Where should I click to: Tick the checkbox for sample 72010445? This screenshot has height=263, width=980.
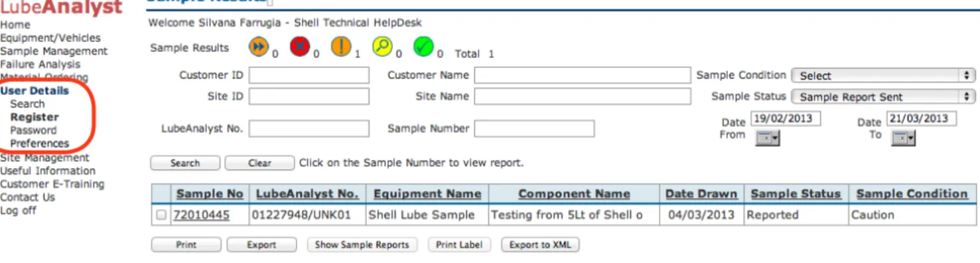click(161, 215)
